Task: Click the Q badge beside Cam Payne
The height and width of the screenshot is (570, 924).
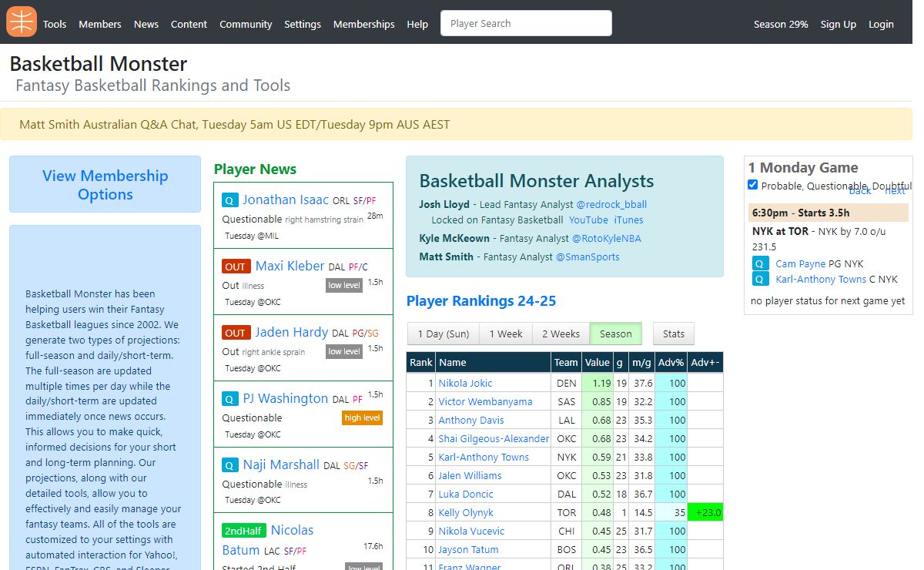Action: click(x=761, y=263)
